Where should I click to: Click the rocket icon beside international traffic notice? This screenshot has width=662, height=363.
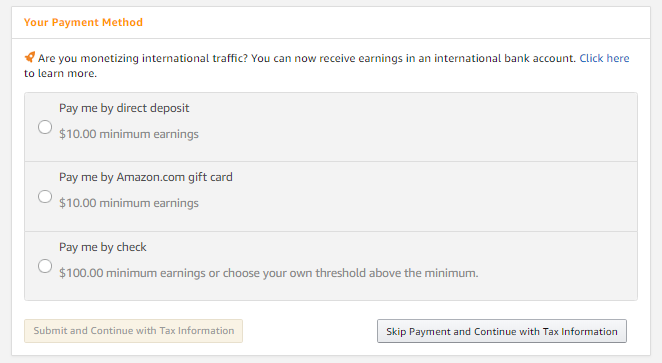pos(30,57)
